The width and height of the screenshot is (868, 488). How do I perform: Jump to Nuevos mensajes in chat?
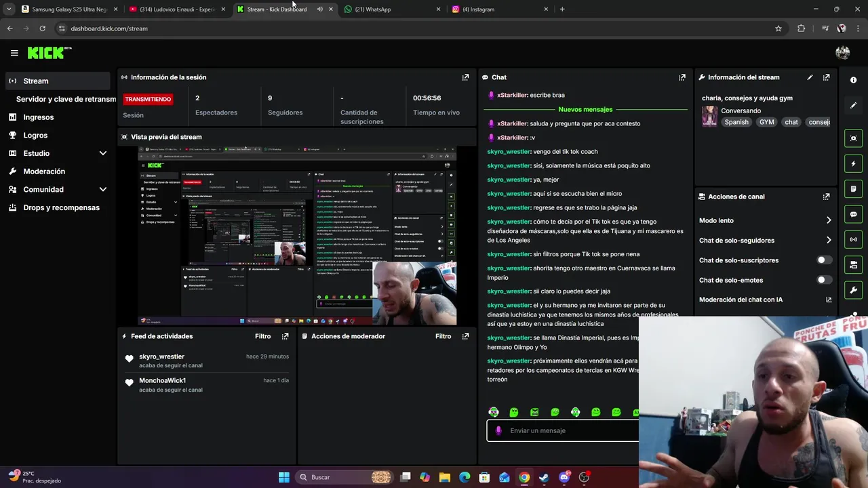pyautogui.click(x=585, y=109)
